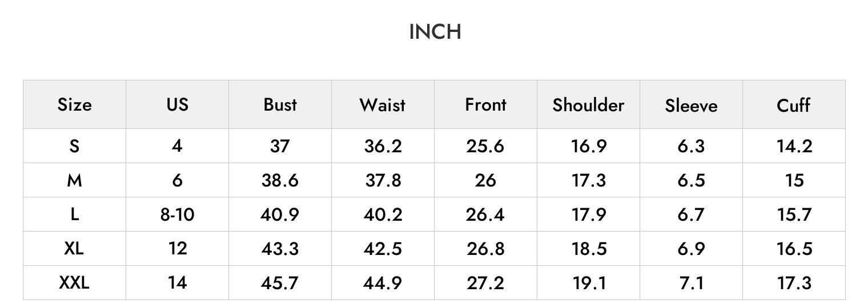Click the XL row label

click(74, 249)
